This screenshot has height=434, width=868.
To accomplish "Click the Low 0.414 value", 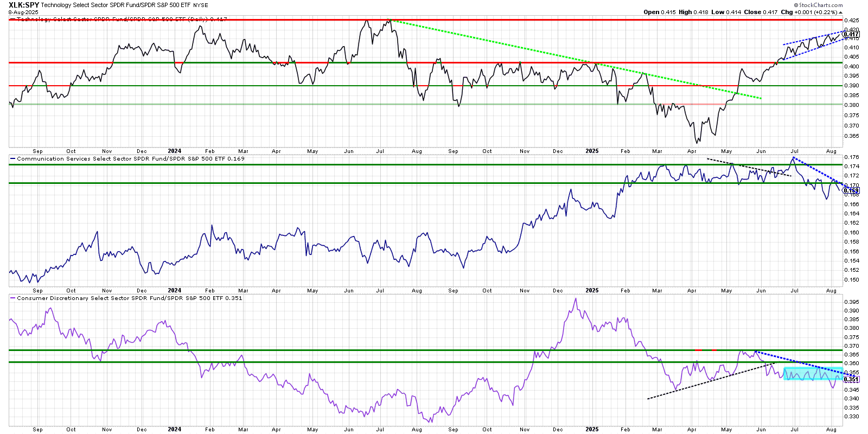I will coord(726,12).
